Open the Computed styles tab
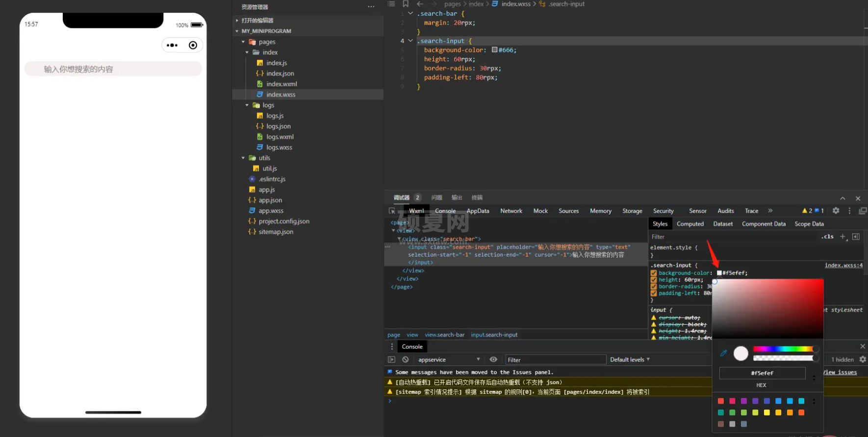The height and width of the screenshot is (437, 868). click(x=690, y=224)
